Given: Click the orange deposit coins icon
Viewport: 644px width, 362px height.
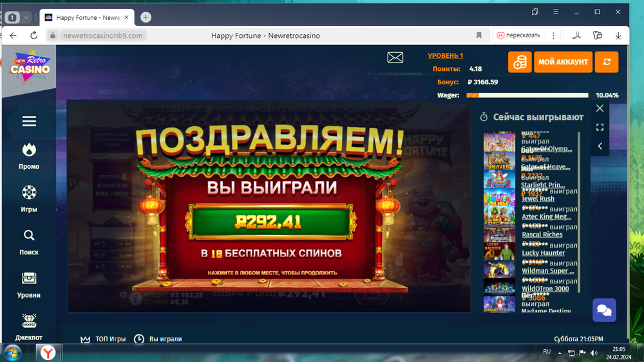Looking at the screenshot, I should (519, 62).
